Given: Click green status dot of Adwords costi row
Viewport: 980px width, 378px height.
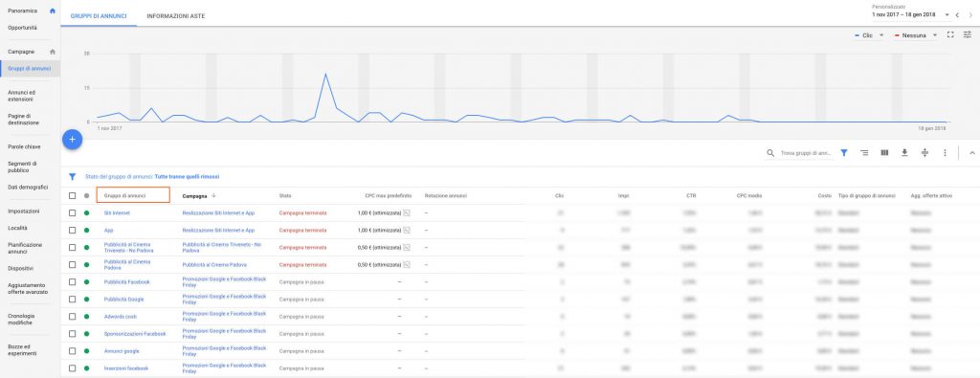Looking at the screenshot, I should [86, 316].
